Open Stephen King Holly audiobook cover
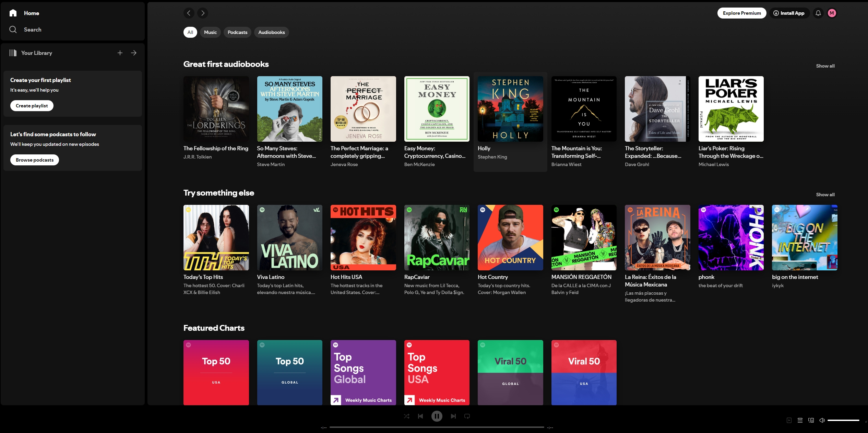 click(510, 109)
